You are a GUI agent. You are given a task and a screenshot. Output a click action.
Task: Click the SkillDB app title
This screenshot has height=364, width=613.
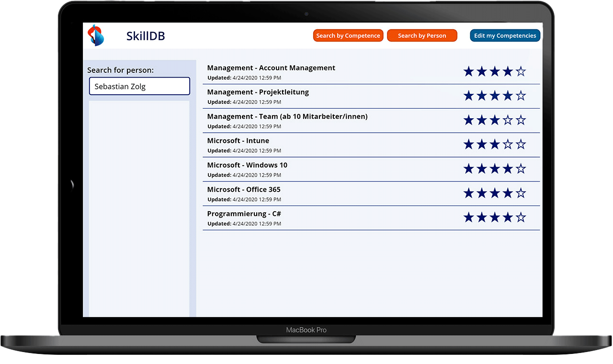pos(146,36)
